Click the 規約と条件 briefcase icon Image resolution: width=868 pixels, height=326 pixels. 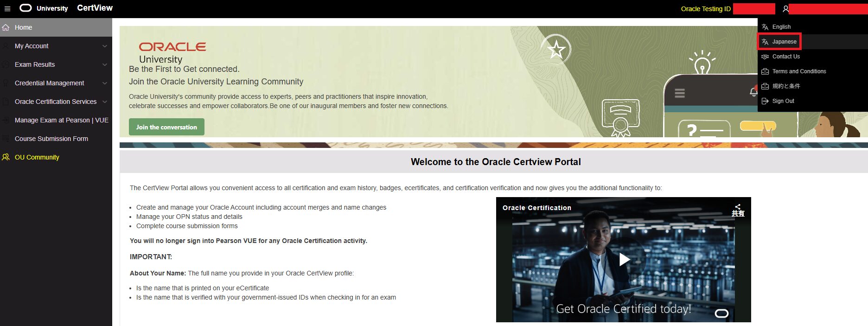tap(765, 86)
